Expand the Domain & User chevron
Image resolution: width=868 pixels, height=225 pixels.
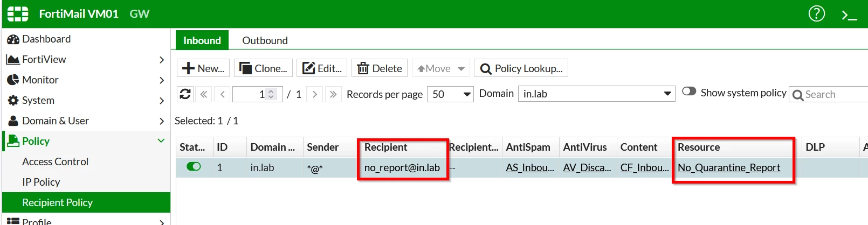point(161,121)
